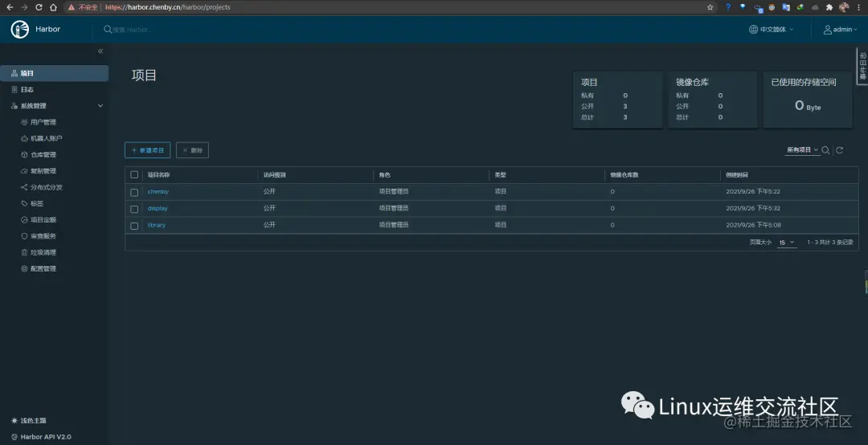Sort by the 镜像仓库数 column header
This screenshot has height=445, width=868.
click(x=624, y=175)
